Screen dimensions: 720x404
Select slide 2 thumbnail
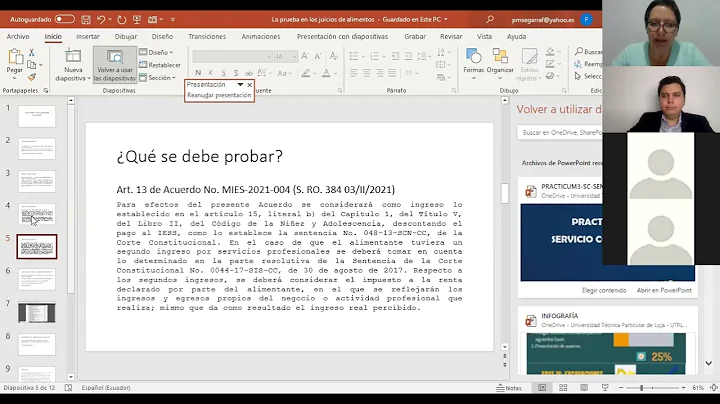point(37,149)
